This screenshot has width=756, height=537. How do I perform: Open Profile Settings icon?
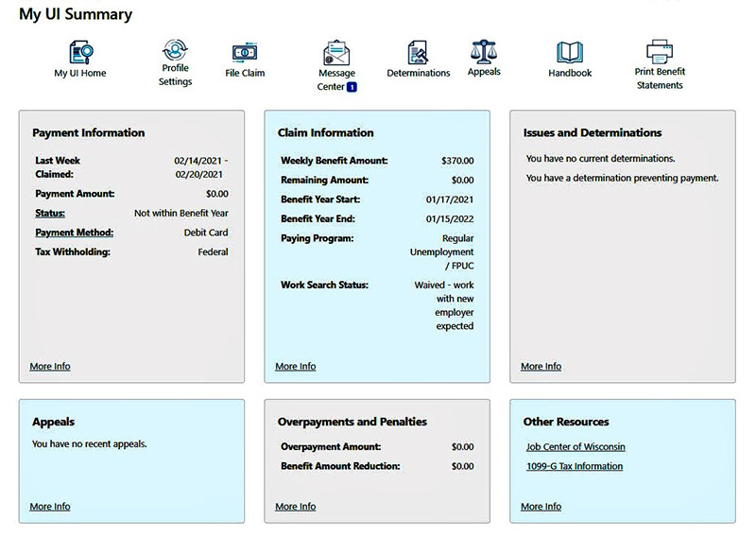pyautogui.click(x=175, y=49)
